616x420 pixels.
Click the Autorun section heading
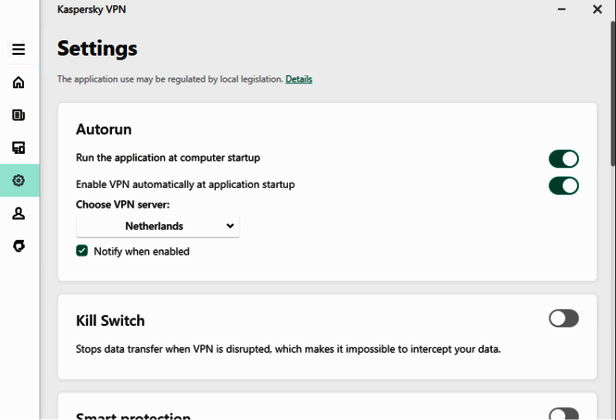pyautogui.click(x=103, y=129)
